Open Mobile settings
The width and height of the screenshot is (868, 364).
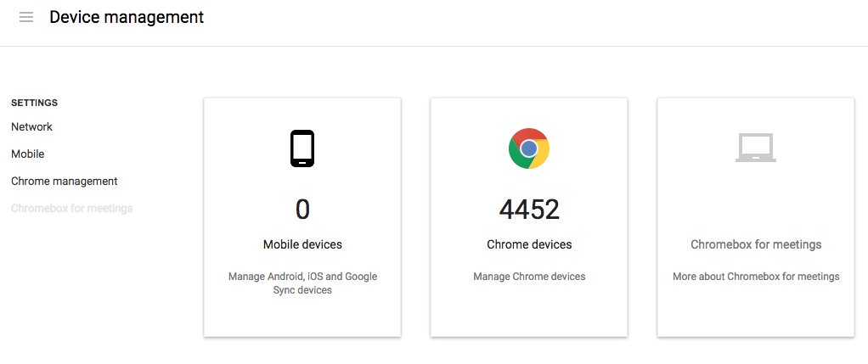coord(28,154)
